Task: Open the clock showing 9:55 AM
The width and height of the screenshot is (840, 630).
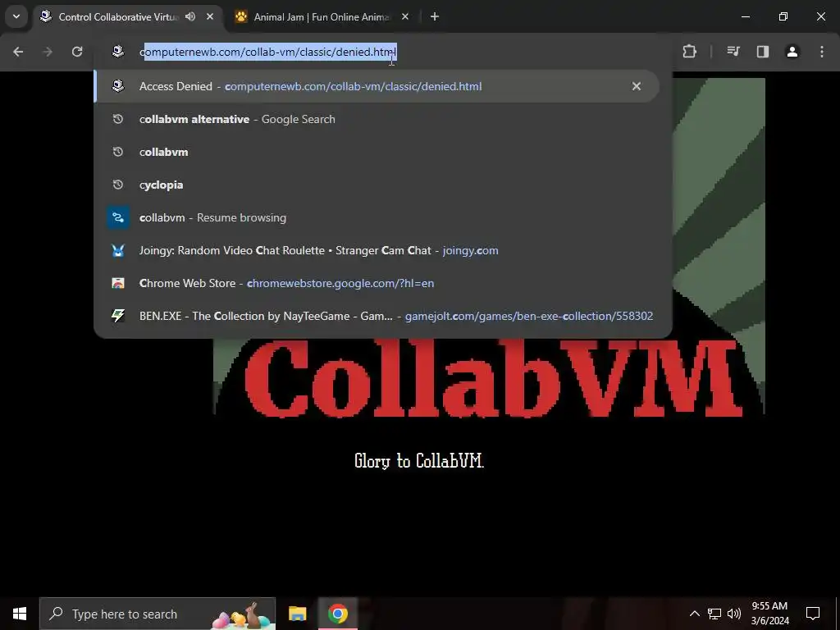Action: tap(769, 614)
